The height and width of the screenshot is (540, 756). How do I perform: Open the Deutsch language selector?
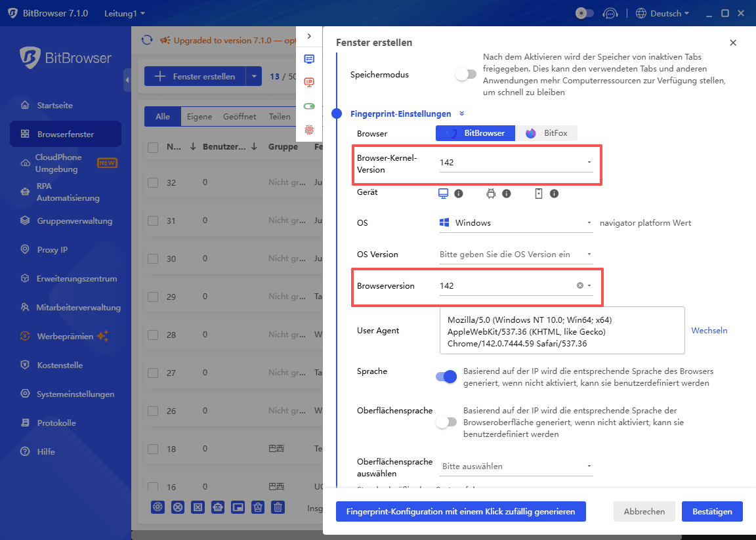[665, 12]
